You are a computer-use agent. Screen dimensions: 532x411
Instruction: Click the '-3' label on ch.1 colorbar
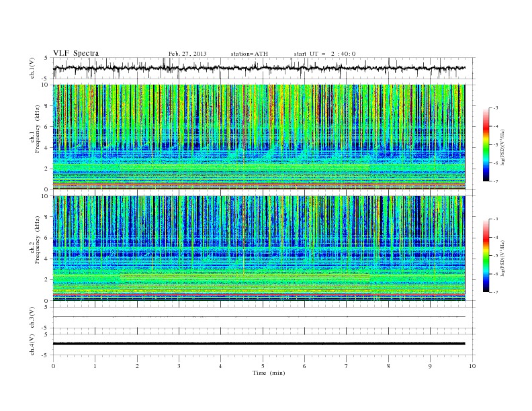[x=495, y=108]
